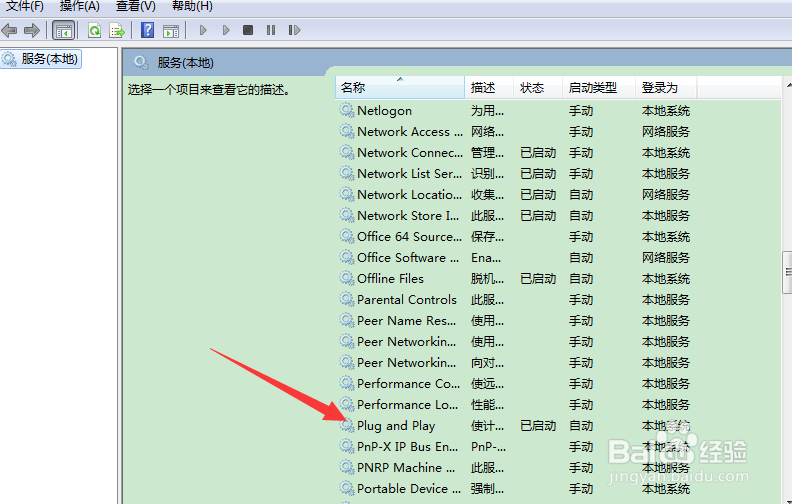The image size is (792, 504).
Task: Click 自动 startup type of Network Store I...
Action: (581, 216)
